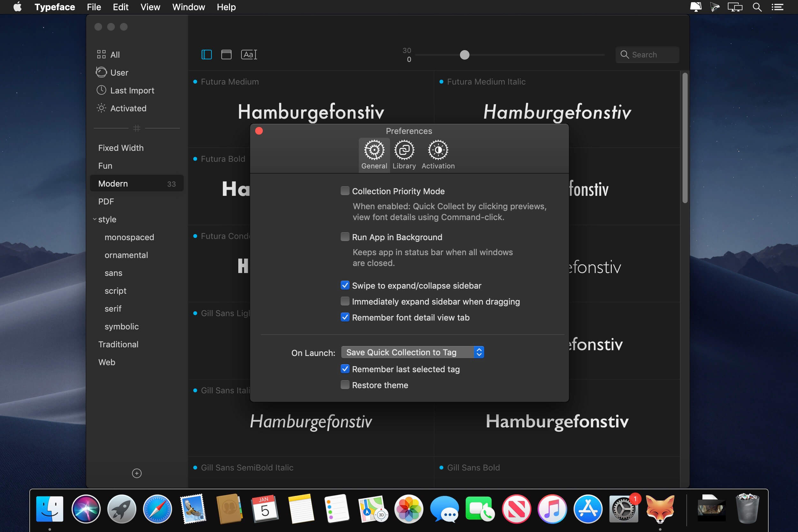
Task: Open the Typeface fox icon in Dock
Action: (x=660, y=509)
